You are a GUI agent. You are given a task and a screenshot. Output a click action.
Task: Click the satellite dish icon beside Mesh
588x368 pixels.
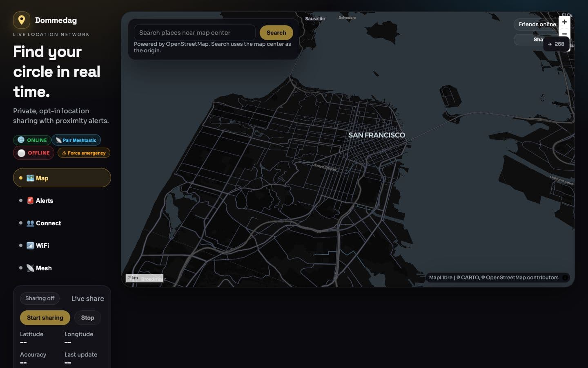coord(30,268)
